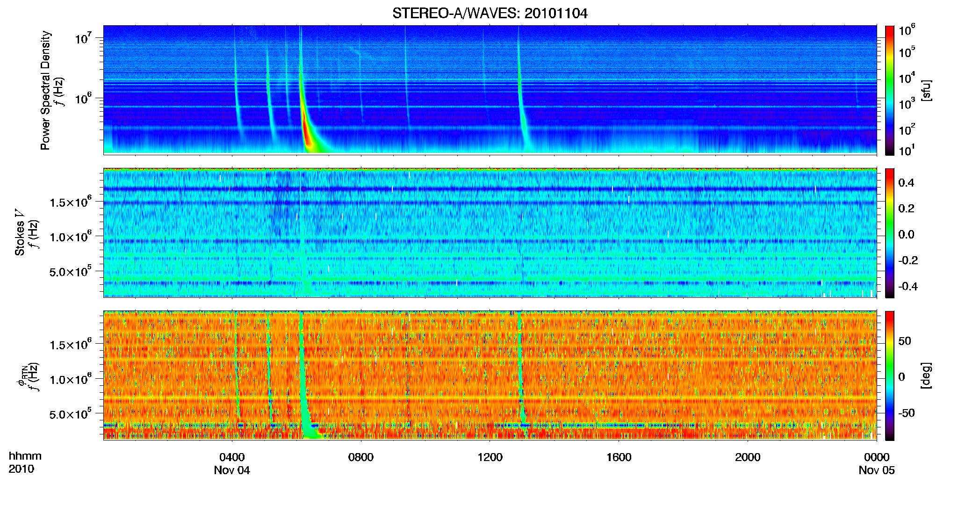Click the 0400 time tick label
The height and width of the screenshot is (505, 980).
click(232, 457)
